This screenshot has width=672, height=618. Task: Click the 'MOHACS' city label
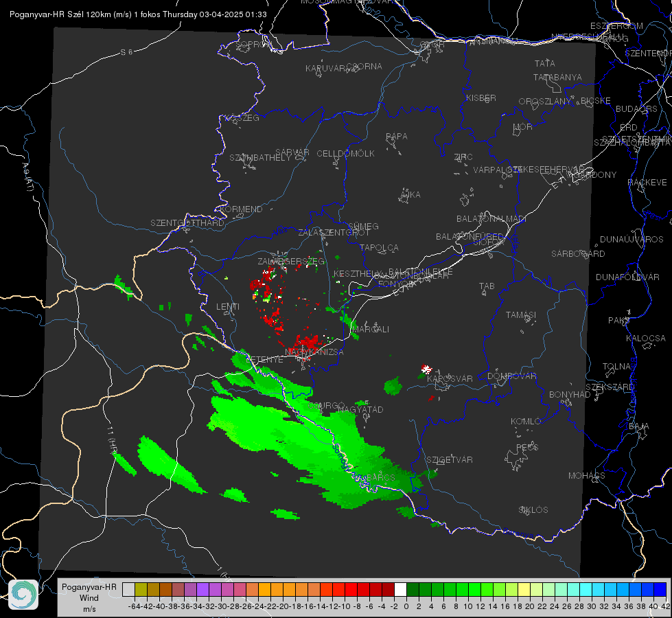tap(587, 475)
